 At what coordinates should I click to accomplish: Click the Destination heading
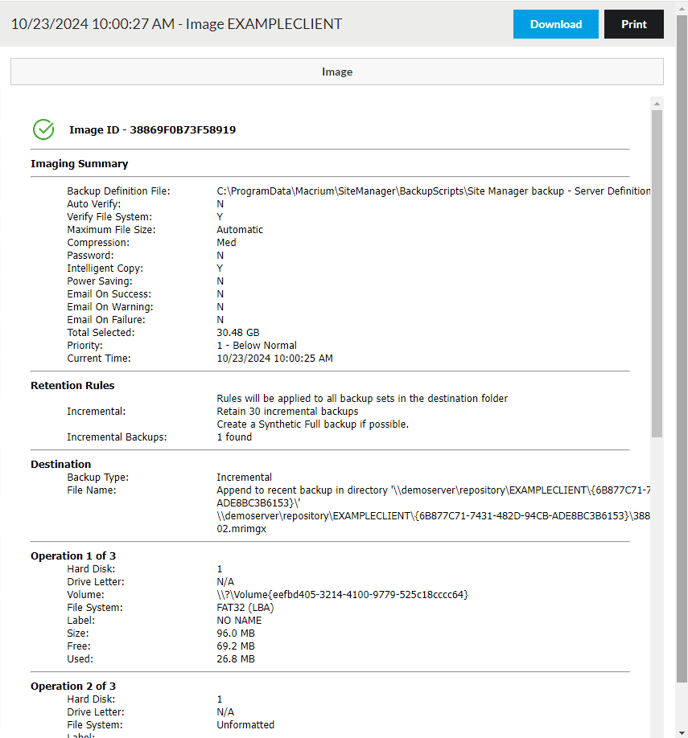[61, 464]
